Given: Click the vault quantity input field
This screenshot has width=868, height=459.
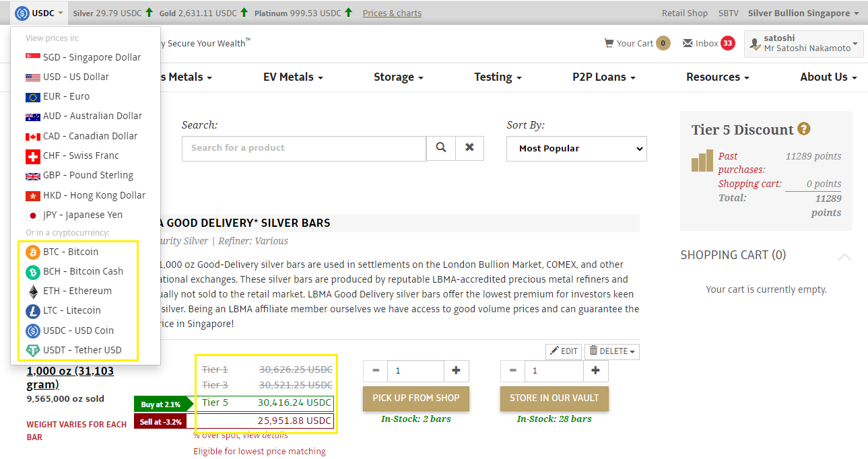Looking at the screenshot, I should (554, 371).
